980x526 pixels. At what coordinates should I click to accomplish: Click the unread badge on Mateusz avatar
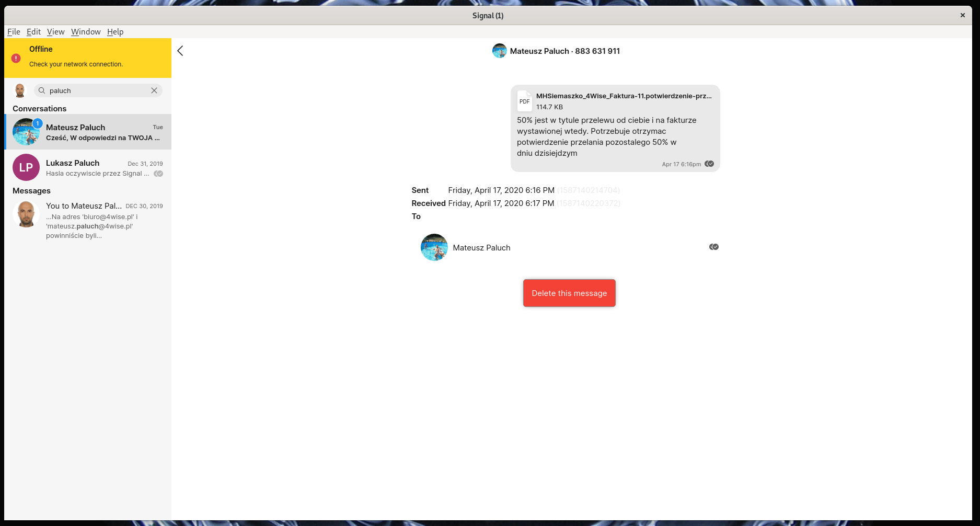(x=38, y=123)
